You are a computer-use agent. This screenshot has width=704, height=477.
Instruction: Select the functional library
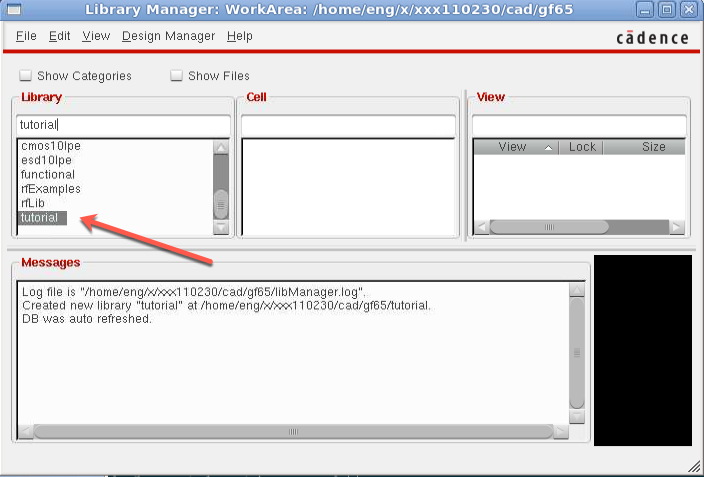tap(48, 174)
